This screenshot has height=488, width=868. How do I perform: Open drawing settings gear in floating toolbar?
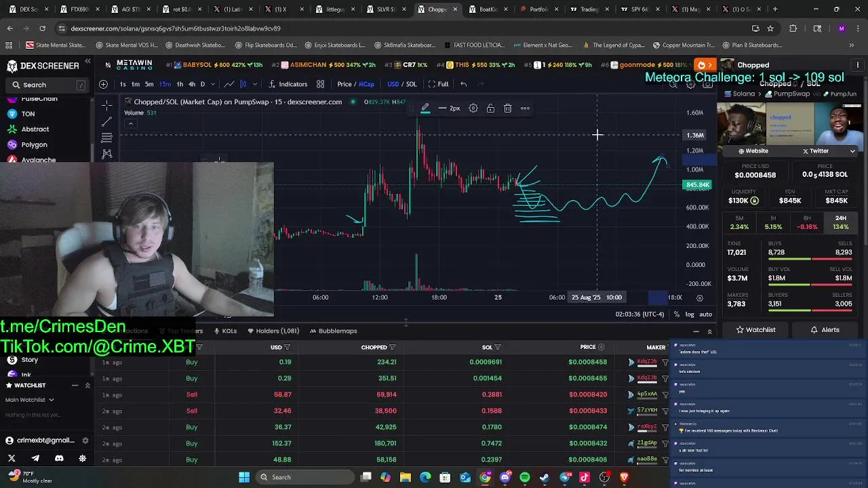coord(473,108)
